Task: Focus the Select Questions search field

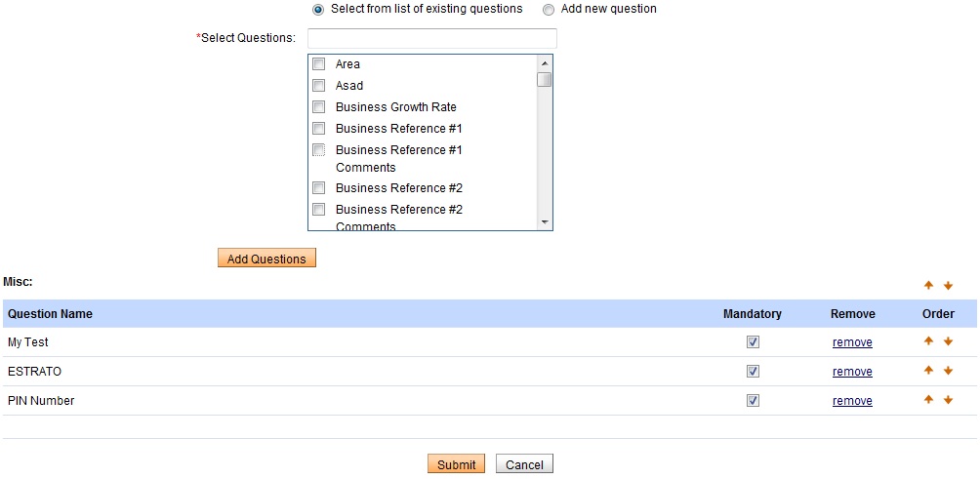Action: click(x=431, y=38)
